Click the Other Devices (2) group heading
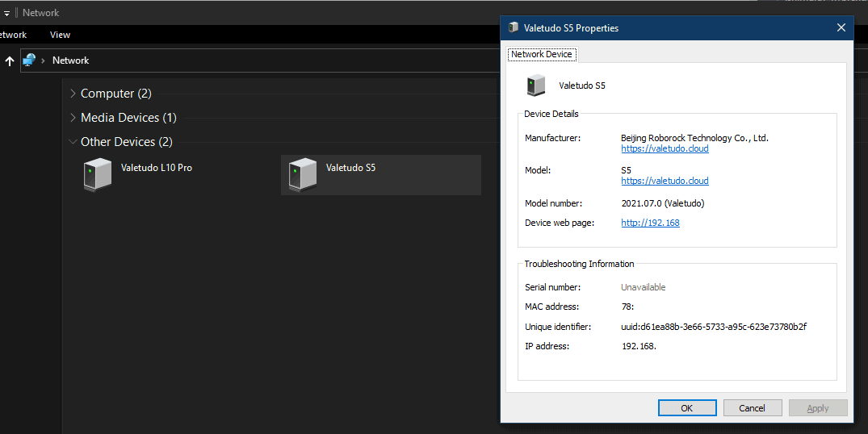The image size is (868, 434). click(x=127, y=141)
